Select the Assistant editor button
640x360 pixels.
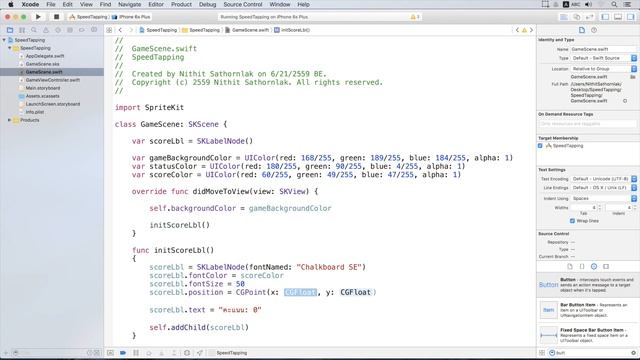pos(577,17)
